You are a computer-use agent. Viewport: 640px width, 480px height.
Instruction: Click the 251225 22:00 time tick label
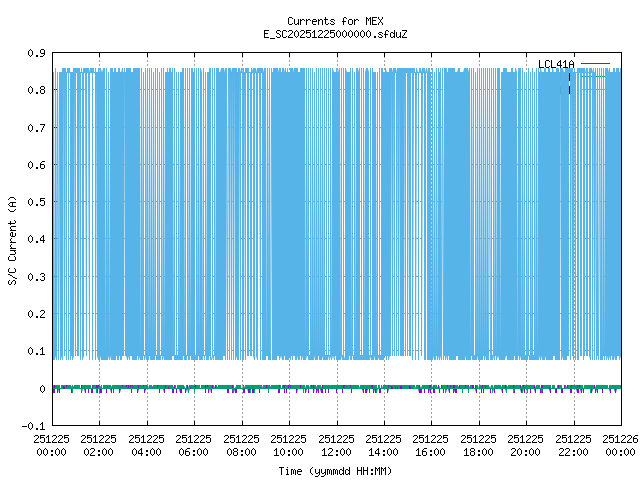pos(573,445)
